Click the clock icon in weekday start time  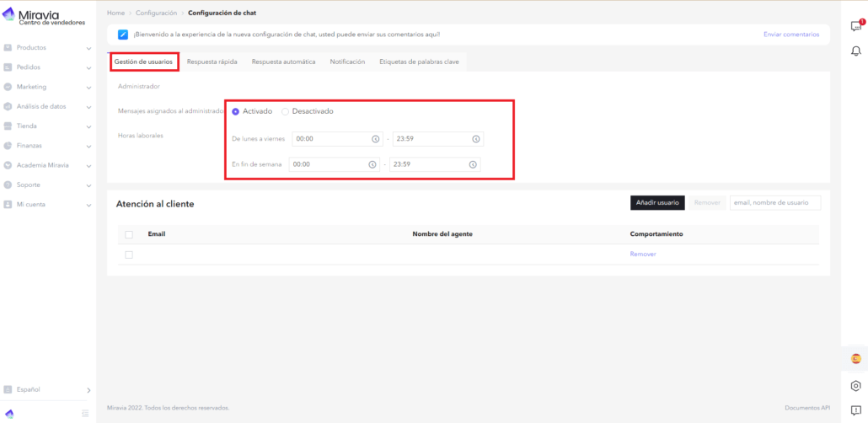coord(375,139)
